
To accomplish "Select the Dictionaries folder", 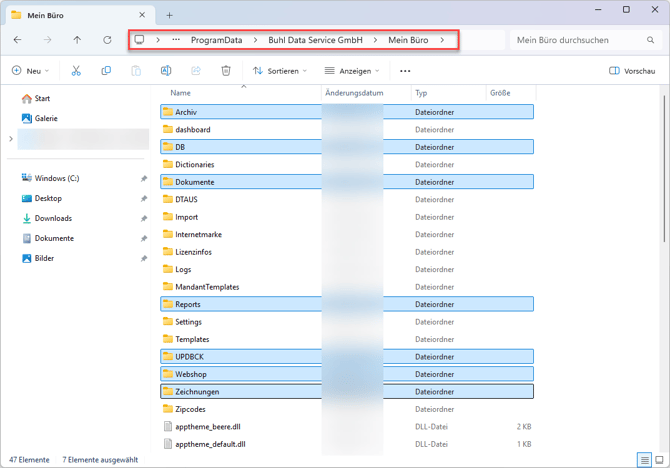I will tap(347, 165).
